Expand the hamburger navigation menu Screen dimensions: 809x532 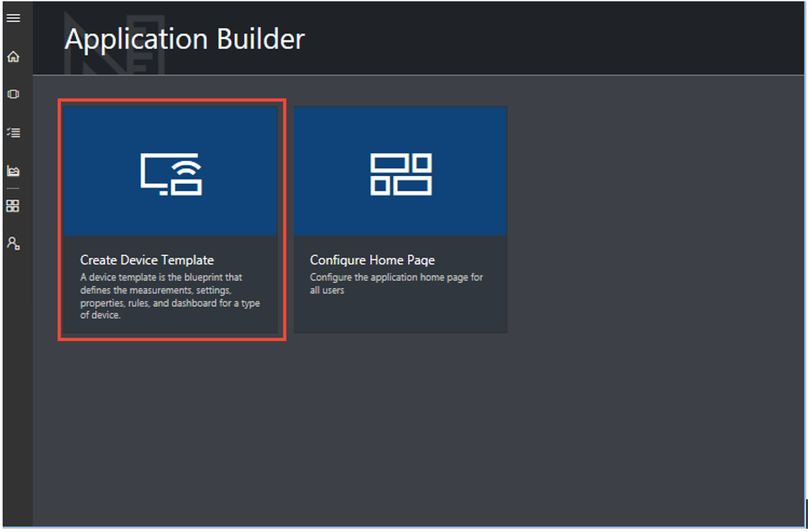(13, 18)
